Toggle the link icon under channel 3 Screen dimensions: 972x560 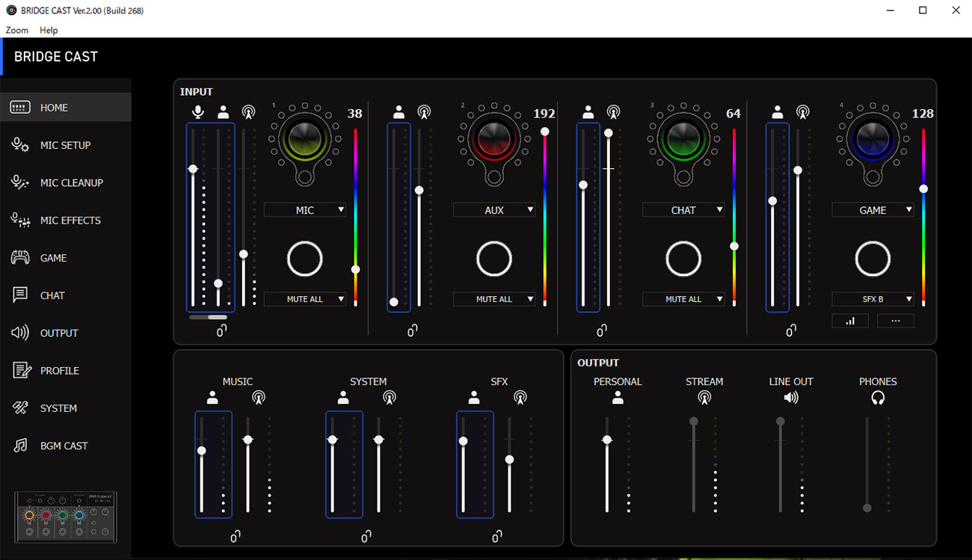(602, 330)
